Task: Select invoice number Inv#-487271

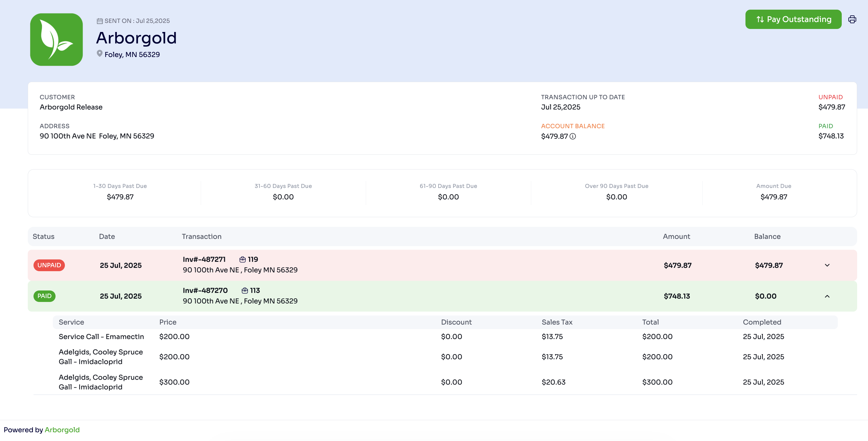Action: point(204,259)
